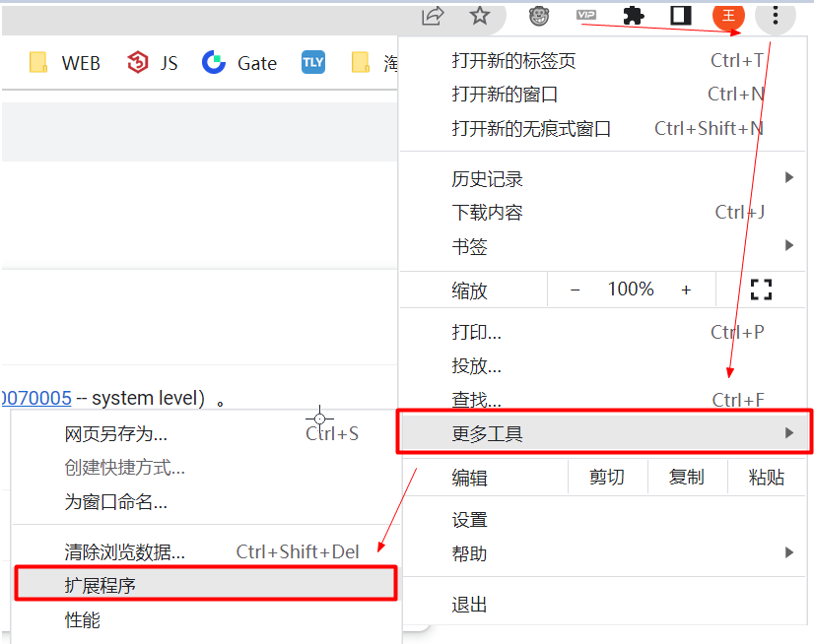This screenshot has width=814, height=644.
Task: Select 清除浏览数据 menu entry
Action: [x=125, y=551]
